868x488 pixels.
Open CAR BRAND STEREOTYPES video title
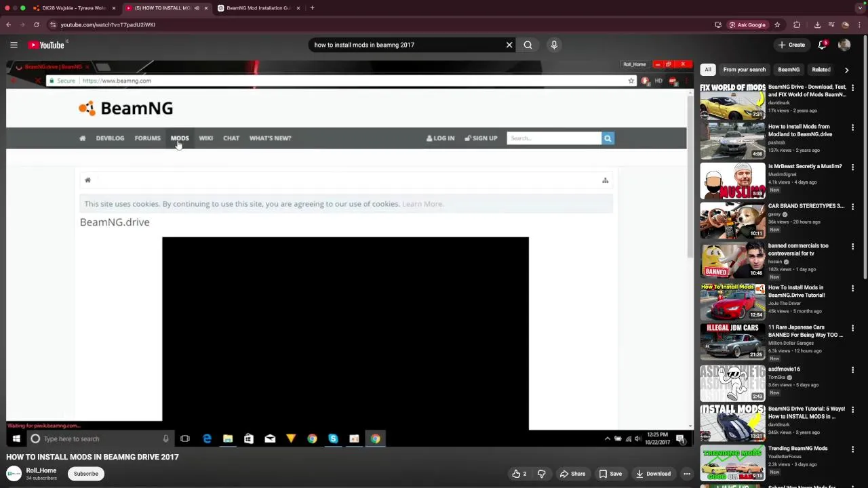tap(806, 206)
